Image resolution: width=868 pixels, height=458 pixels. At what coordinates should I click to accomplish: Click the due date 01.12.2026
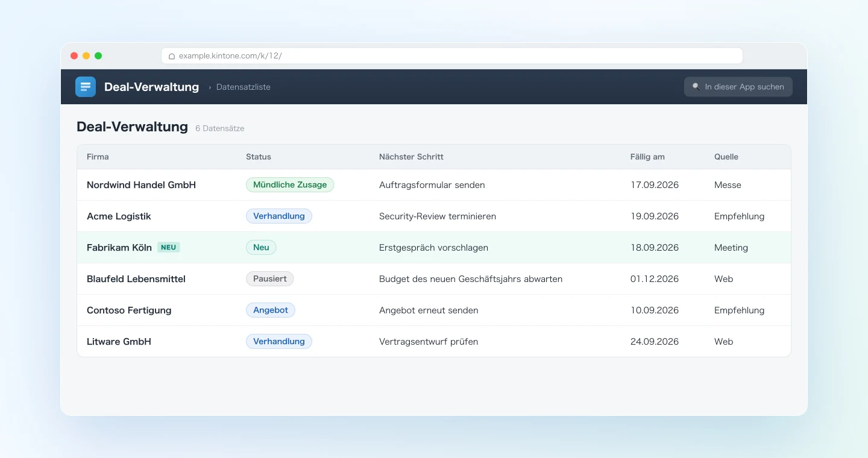[655, 279]
